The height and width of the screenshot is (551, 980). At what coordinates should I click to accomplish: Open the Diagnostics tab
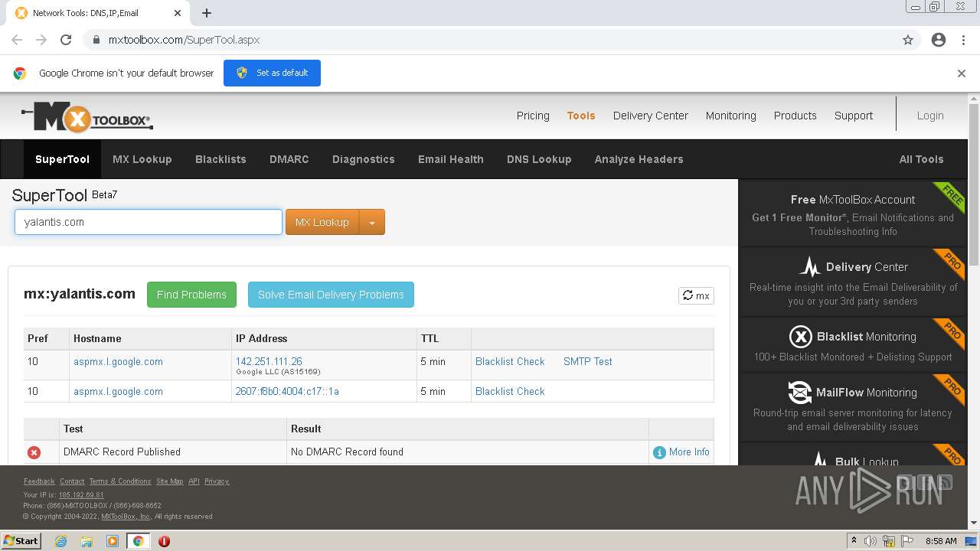[x=364, y=159]
